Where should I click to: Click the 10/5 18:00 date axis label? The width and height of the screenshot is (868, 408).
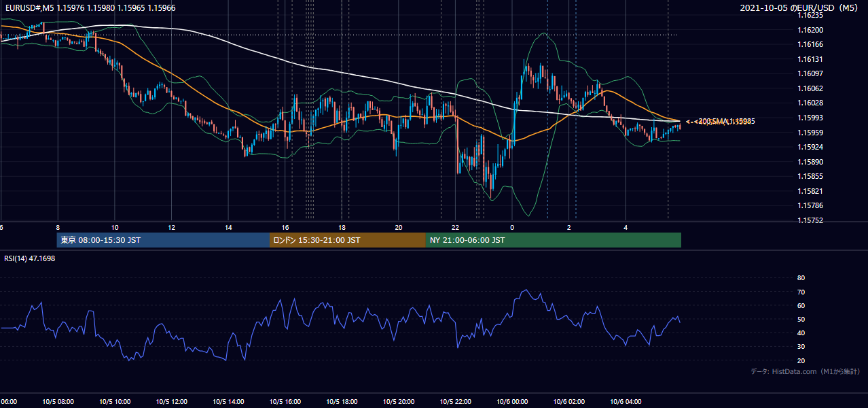pos(342,402)
